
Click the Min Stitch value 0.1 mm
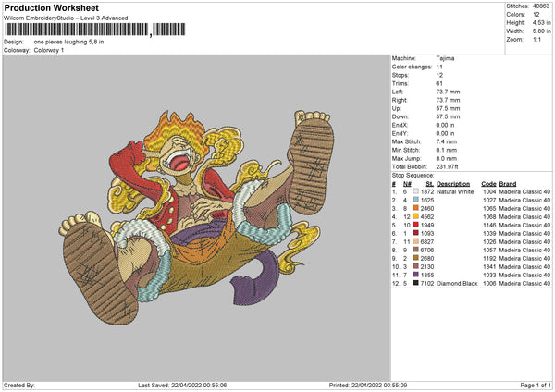tap(447, 150)
